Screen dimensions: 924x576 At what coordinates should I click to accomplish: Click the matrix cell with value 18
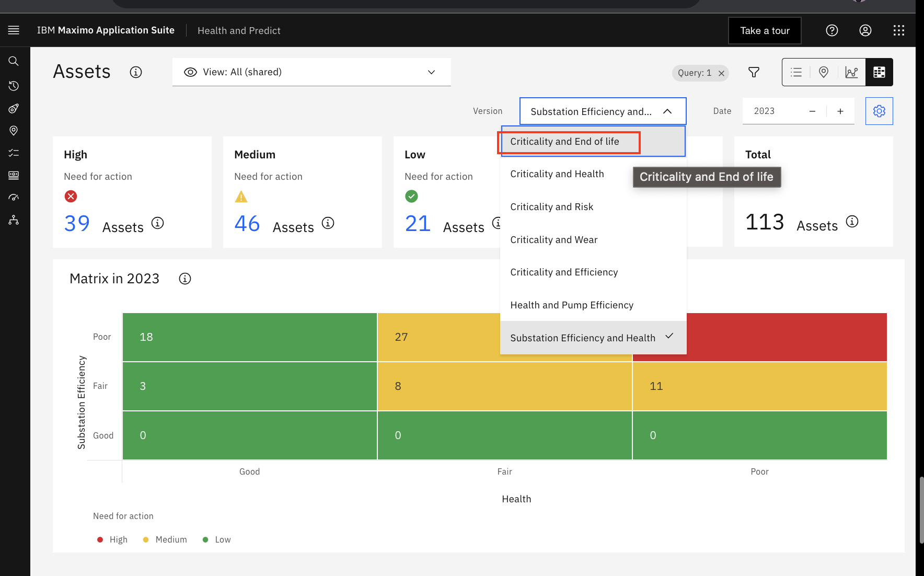point(250,337)
